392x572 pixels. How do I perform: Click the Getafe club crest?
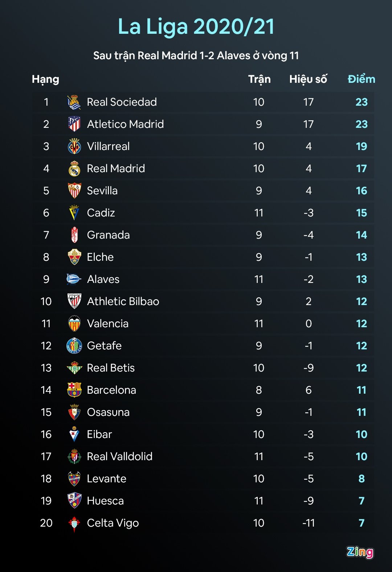point(74,346)
